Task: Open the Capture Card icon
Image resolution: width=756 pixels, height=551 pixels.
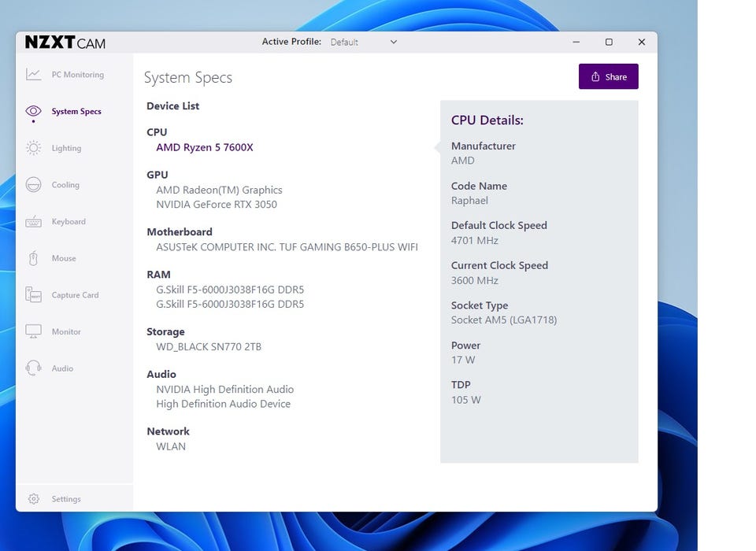Action: 33,294
